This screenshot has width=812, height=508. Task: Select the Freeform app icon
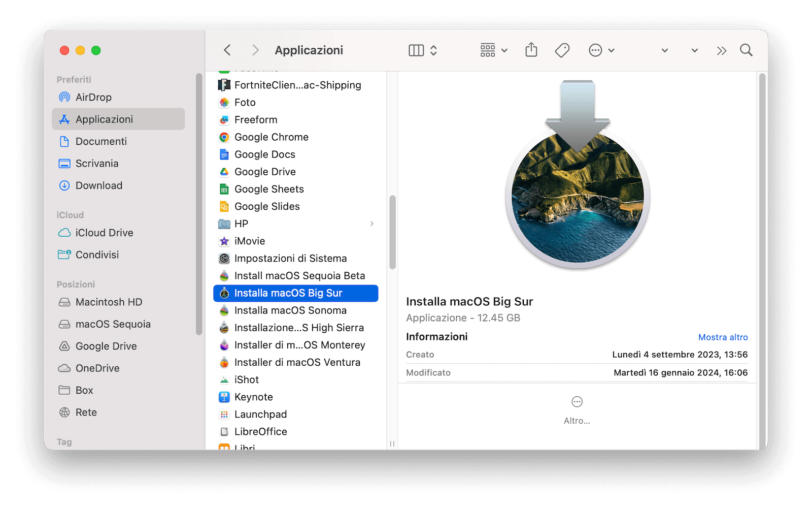[224, 120]
